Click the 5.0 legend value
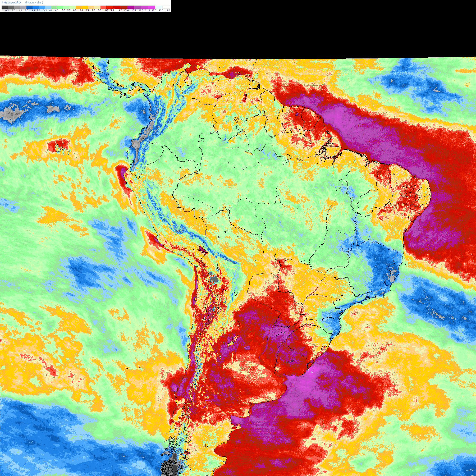 pos(63,10)
